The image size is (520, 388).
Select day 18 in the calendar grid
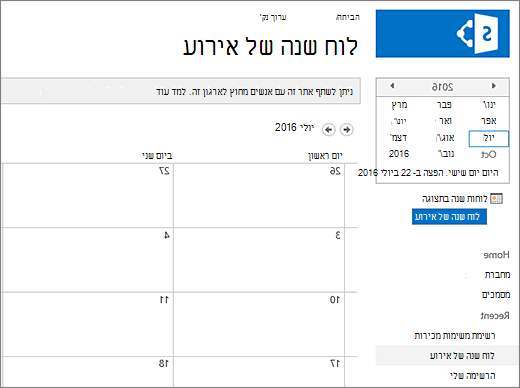tap(164, 363)
